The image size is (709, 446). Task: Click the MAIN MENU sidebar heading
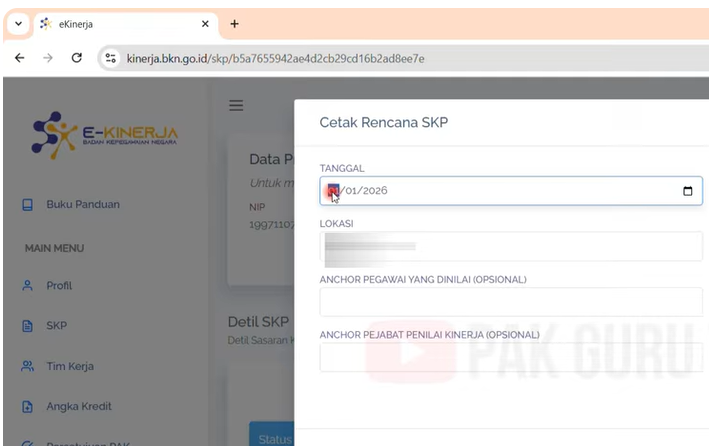pos(54,248)
